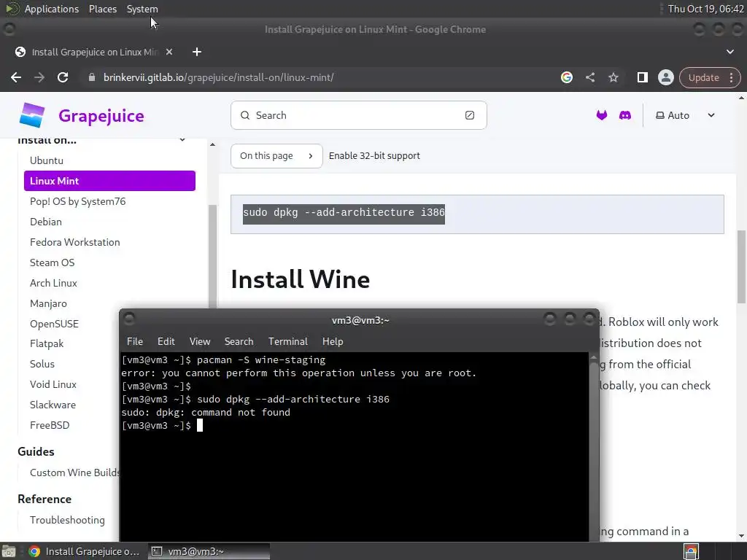
Task: Open Chrome three-dot menu
Action: click(731, 77)
